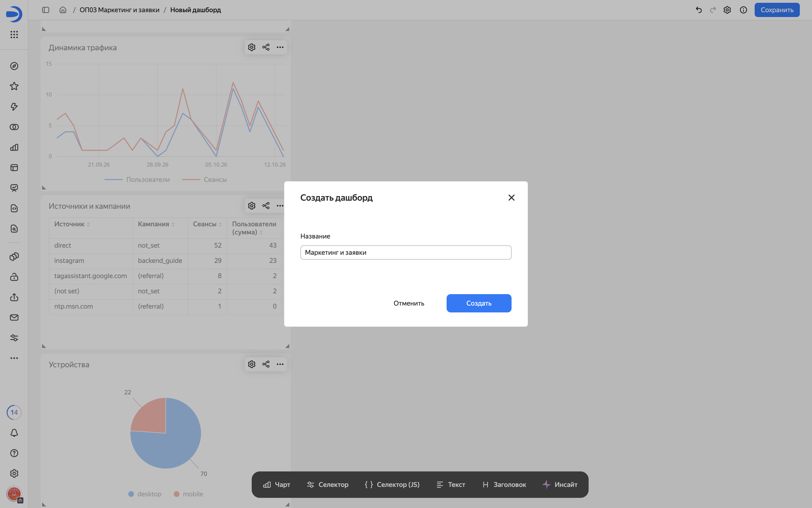Open favorites star in sidebar

(x=14, y=86)
